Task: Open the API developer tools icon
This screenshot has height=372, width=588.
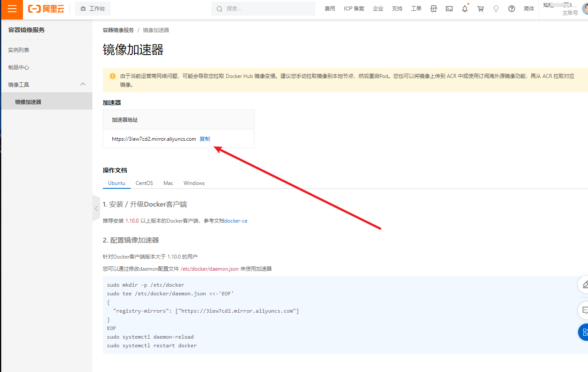Action: pyautogui.click(x=434, y=9)
